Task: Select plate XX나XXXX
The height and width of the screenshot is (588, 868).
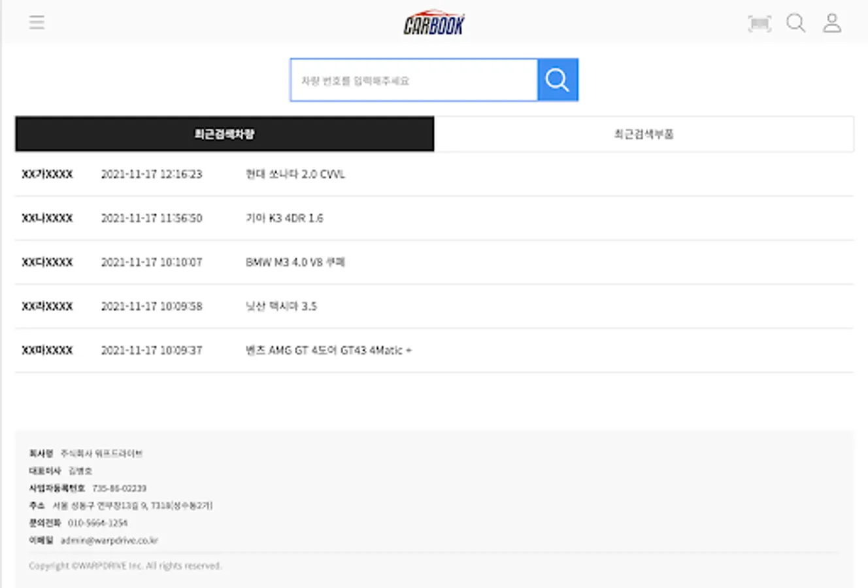Action: coord(47,218)
